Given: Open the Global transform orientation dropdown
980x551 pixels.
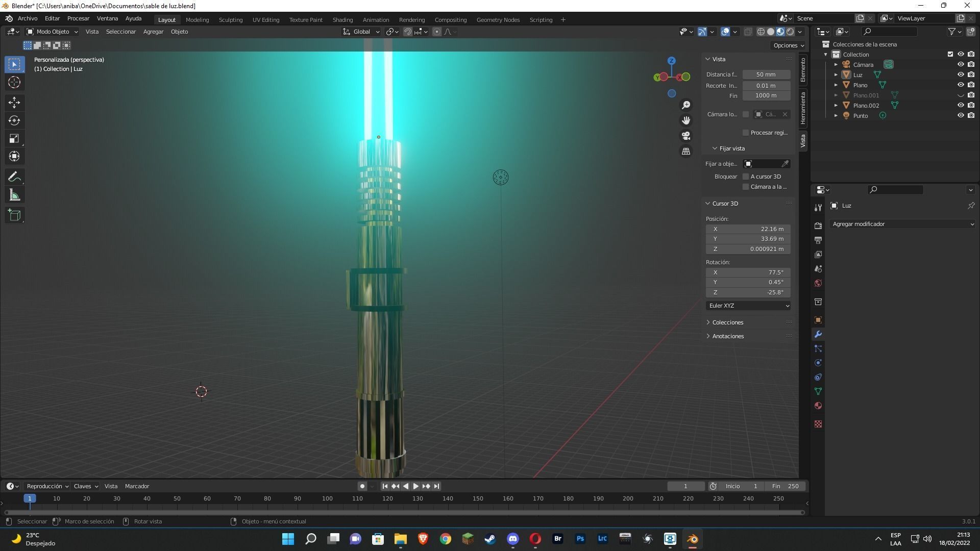Looking at the screenshot, I should coord(361,32).
